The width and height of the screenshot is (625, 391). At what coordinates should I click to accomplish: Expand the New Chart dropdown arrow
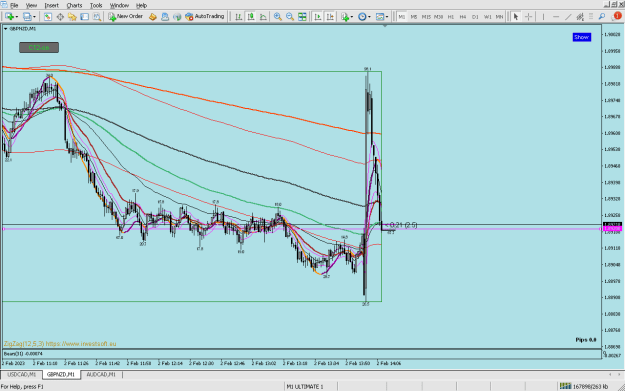click(17, 17)
